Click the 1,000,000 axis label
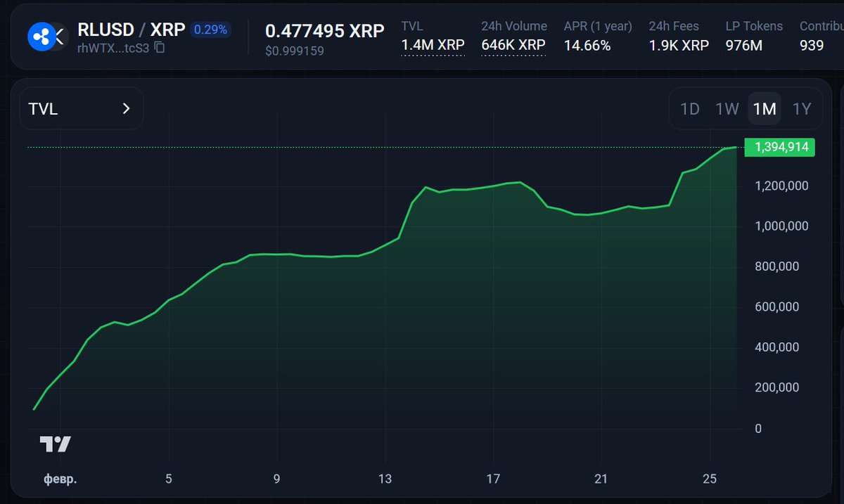 tap(781, 226)
